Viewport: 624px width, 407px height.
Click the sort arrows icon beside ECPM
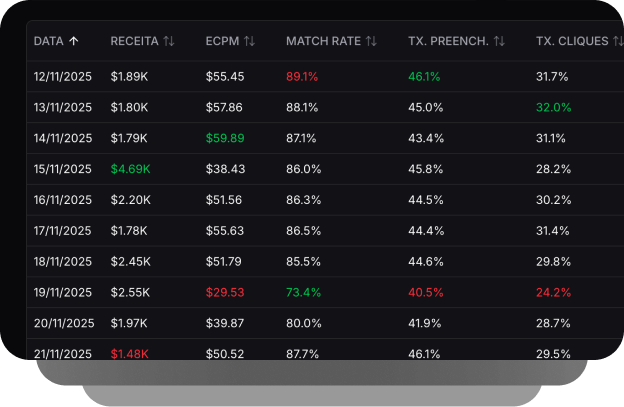pyautogui.click(x=249, y=41)
